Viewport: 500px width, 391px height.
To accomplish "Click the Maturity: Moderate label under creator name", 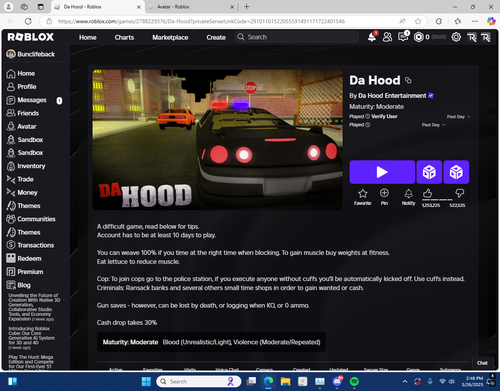I will tap(376, 107).
